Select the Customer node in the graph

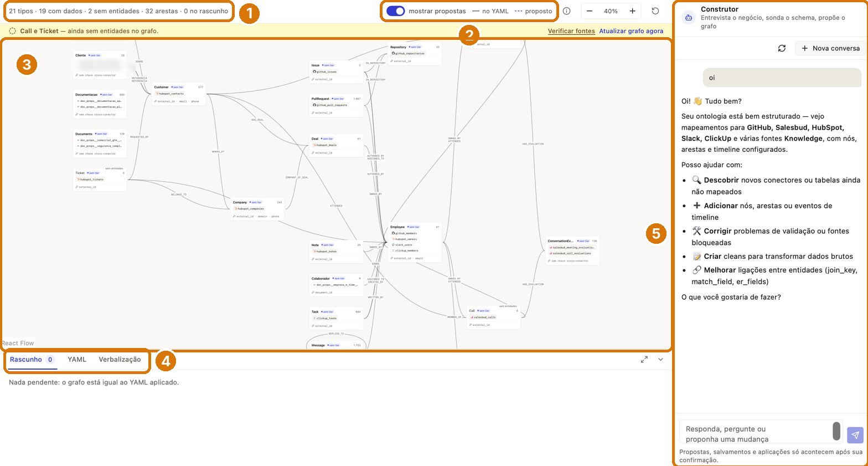coord(178,94)
